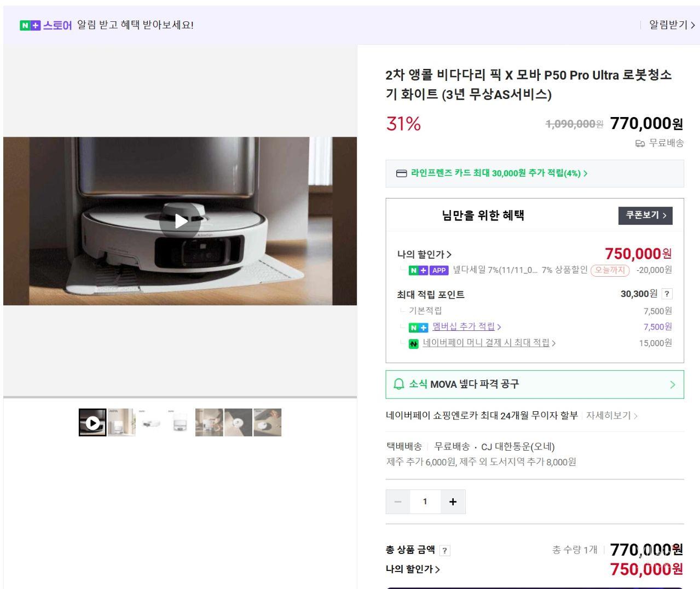The image size is (700, 589).
Task: Select the video thumbnail in gallery
Action: [x=92, y=422]
